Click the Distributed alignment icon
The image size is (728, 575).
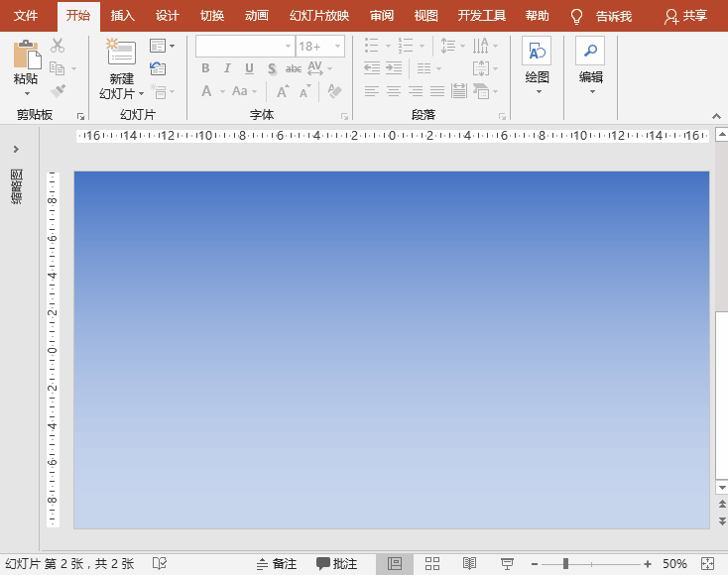pyautogui.click(x=459, y=91)
